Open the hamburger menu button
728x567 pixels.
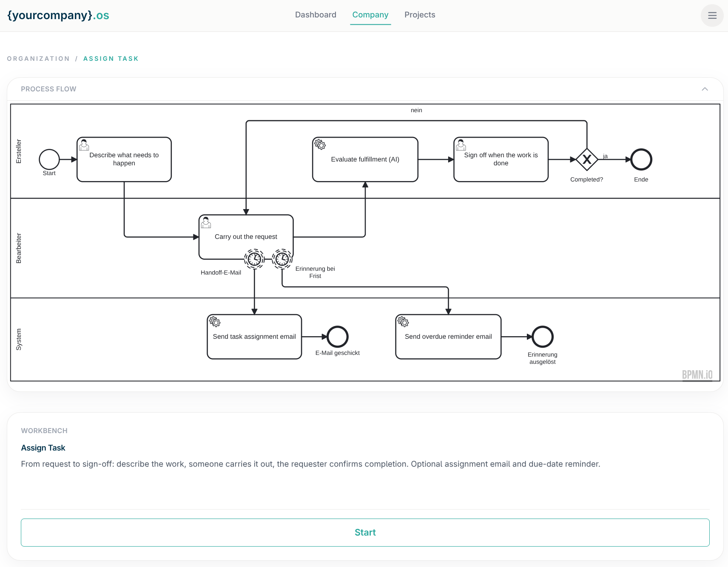point(712,16)
